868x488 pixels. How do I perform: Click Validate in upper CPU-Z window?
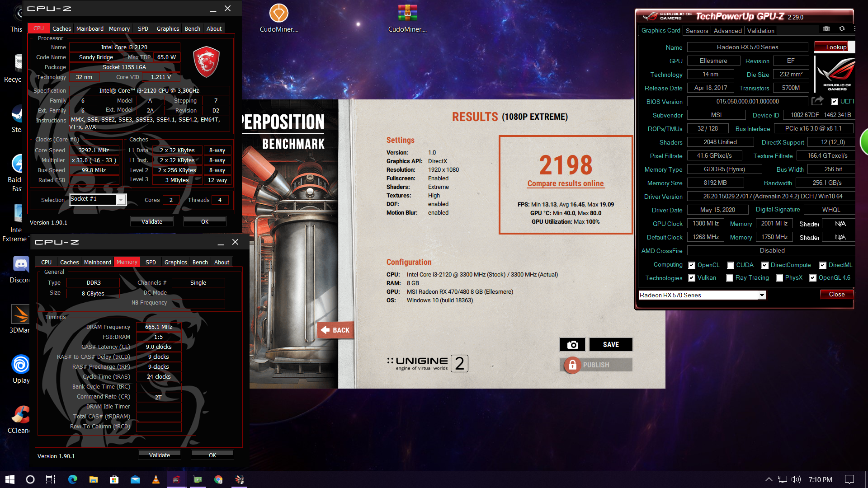click(152, 221)
